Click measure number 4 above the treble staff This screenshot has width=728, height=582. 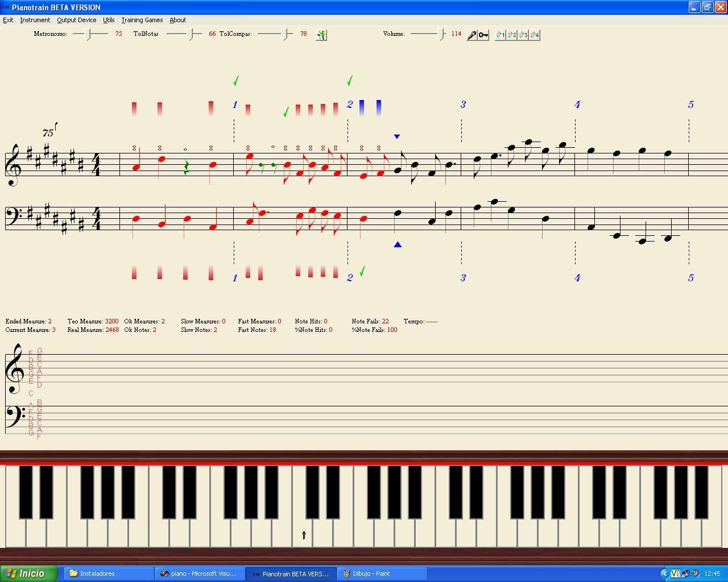[x=577, y=105]
